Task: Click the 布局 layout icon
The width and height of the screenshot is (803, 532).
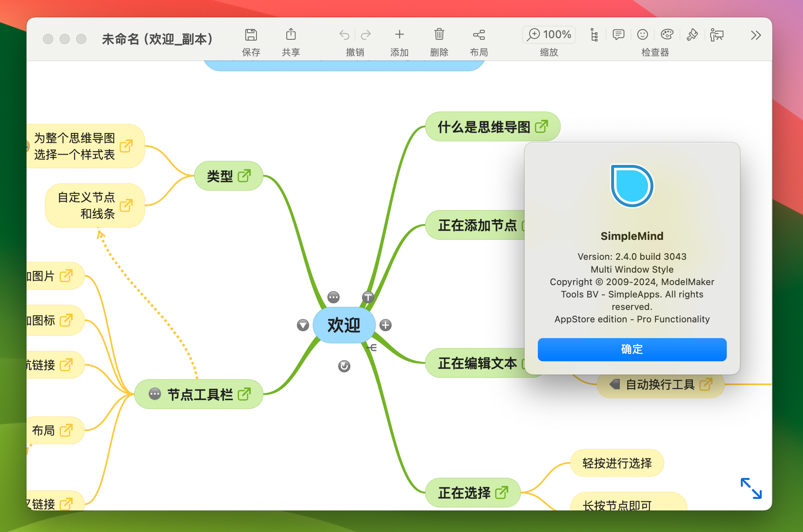Action: pos(479,35)
